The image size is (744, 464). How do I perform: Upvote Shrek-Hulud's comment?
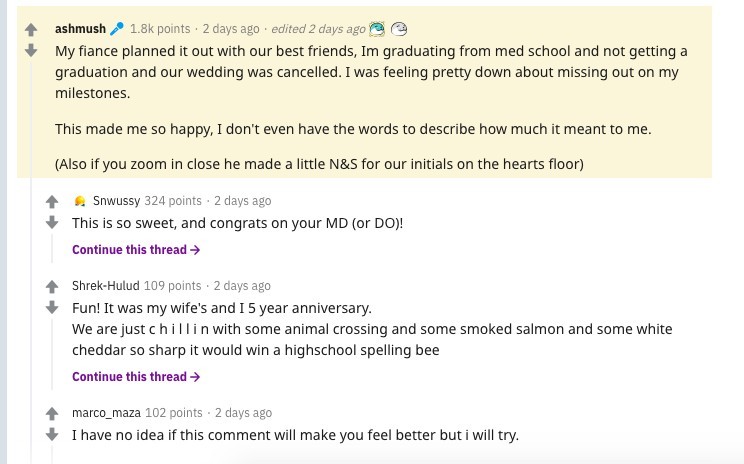53,287
